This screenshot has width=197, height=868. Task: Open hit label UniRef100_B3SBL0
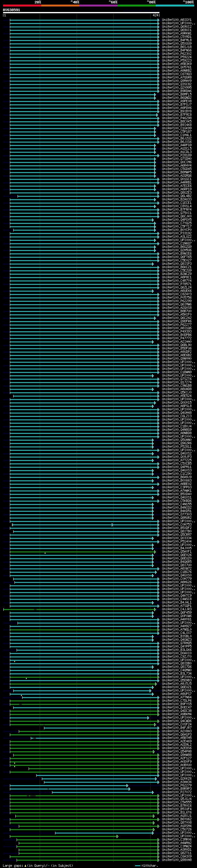[177, 636]
